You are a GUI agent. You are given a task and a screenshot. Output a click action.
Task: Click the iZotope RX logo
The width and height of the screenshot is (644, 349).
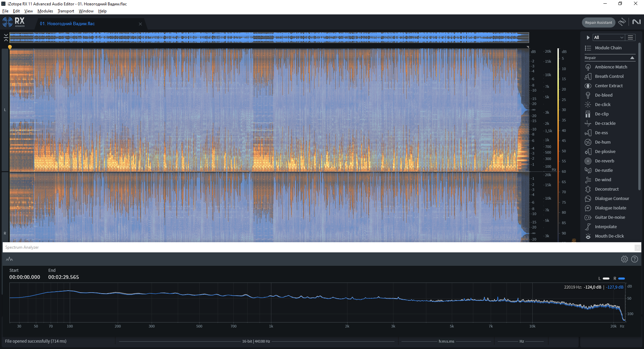pos(14,22)
